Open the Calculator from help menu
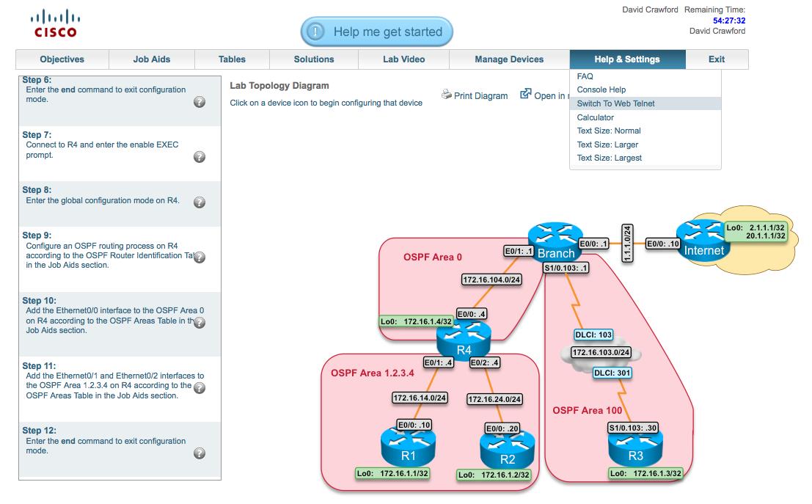Viewport: 812px width, 504px height. click(595, 117)
